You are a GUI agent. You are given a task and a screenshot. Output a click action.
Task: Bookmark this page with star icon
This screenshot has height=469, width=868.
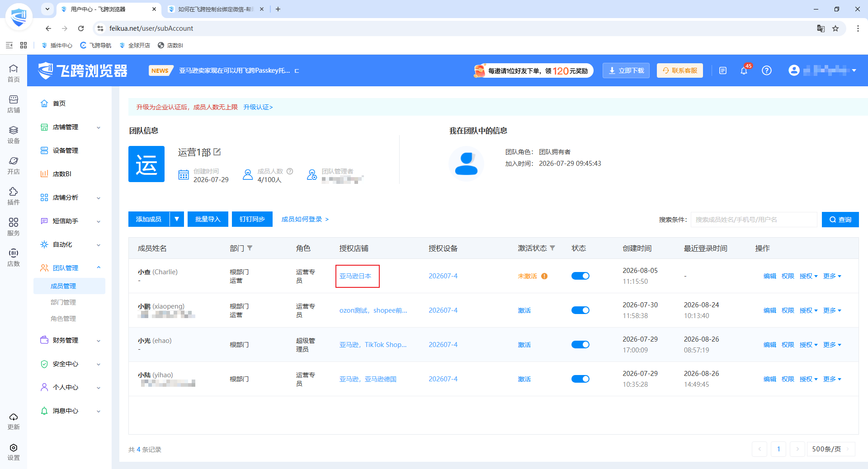pos(835,28)
